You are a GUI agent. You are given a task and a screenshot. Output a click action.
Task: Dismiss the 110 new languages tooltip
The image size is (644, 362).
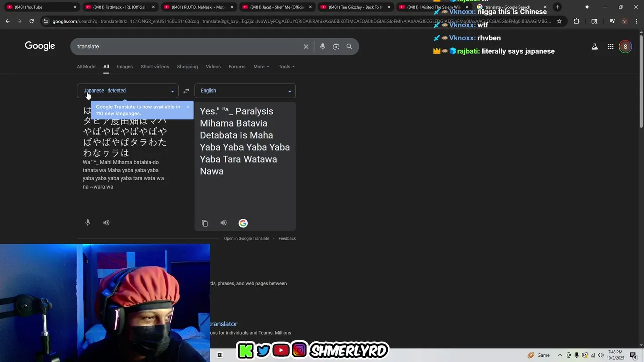(188, 107)
